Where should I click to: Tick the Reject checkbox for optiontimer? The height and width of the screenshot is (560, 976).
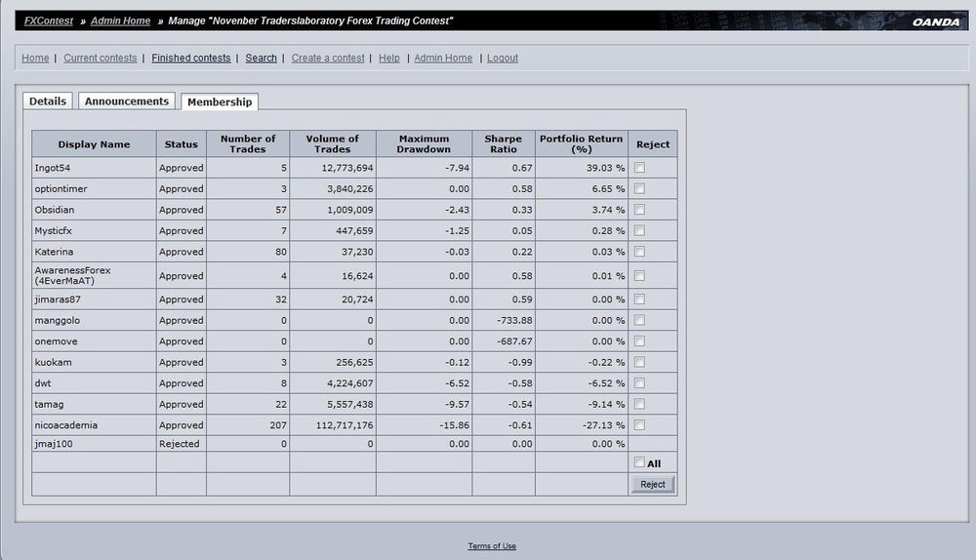pos(639,188)
